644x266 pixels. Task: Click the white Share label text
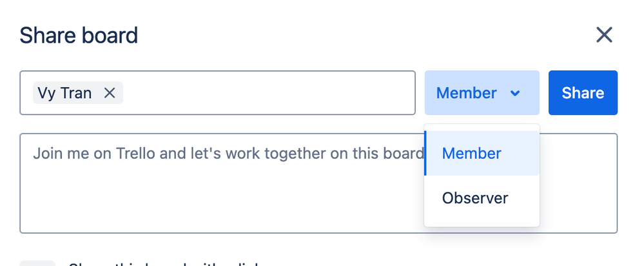click(x=583, y=93)
